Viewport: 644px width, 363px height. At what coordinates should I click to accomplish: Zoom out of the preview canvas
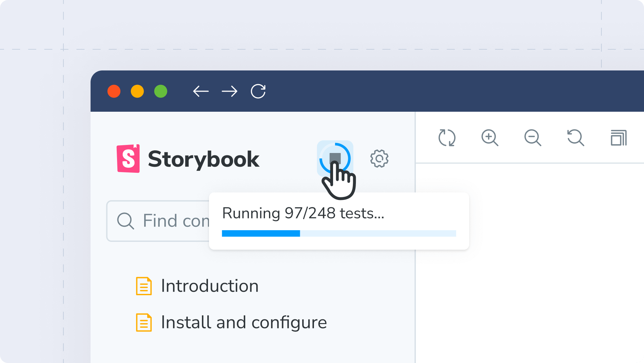pyautogui.click(x=533, y=138)
